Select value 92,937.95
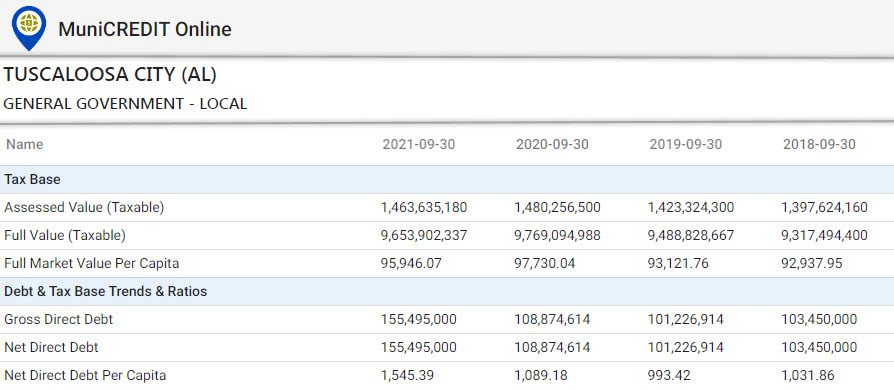894x390 pixels. coord(812,263)
